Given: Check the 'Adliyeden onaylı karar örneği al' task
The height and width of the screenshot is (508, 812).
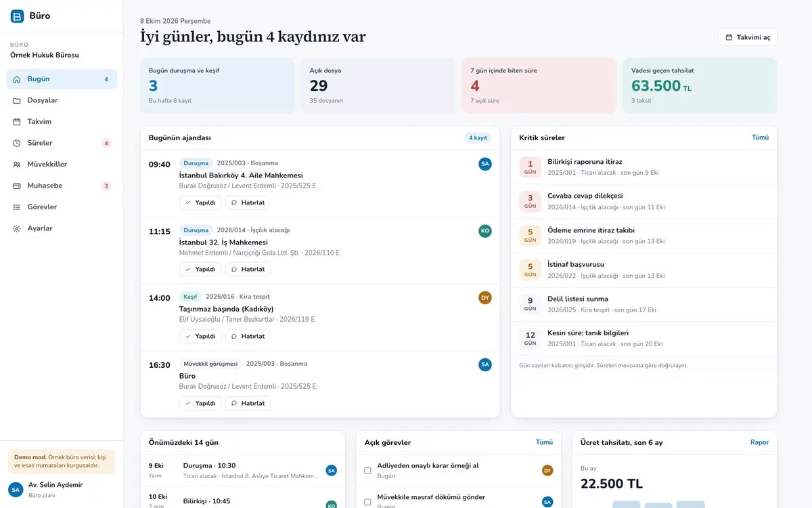Looking at the screenshot, I should (367, 470).
